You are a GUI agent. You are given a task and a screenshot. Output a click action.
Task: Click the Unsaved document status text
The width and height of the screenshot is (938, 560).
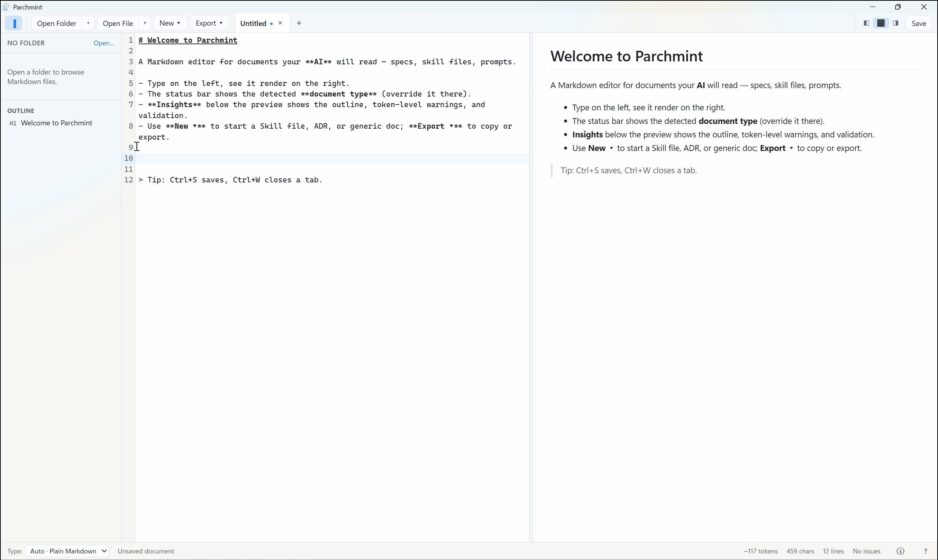point(146,551)
